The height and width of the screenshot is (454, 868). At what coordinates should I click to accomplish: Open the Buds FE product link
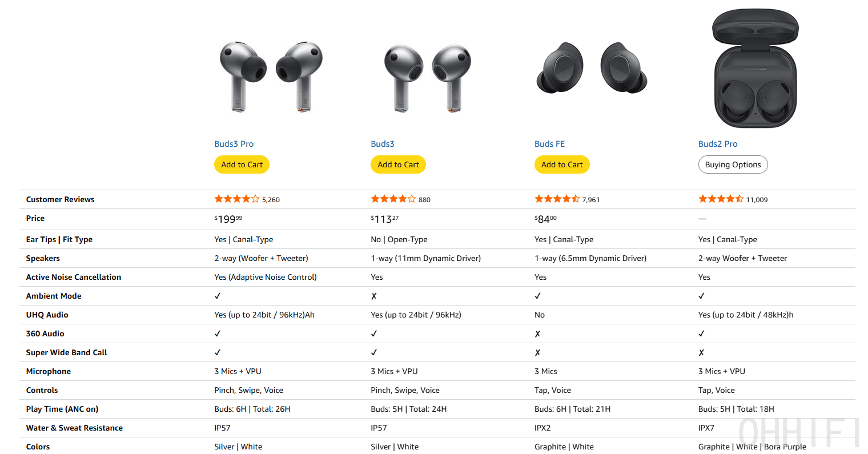(549, 144)
